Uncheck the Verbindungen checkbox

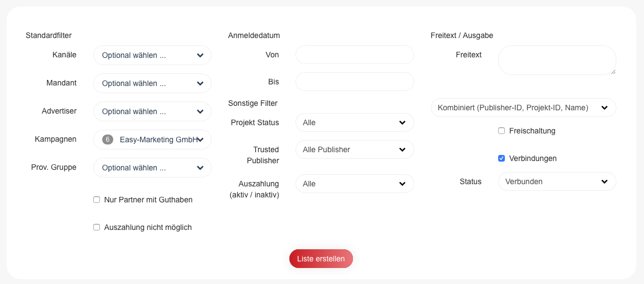click(502, 158)
